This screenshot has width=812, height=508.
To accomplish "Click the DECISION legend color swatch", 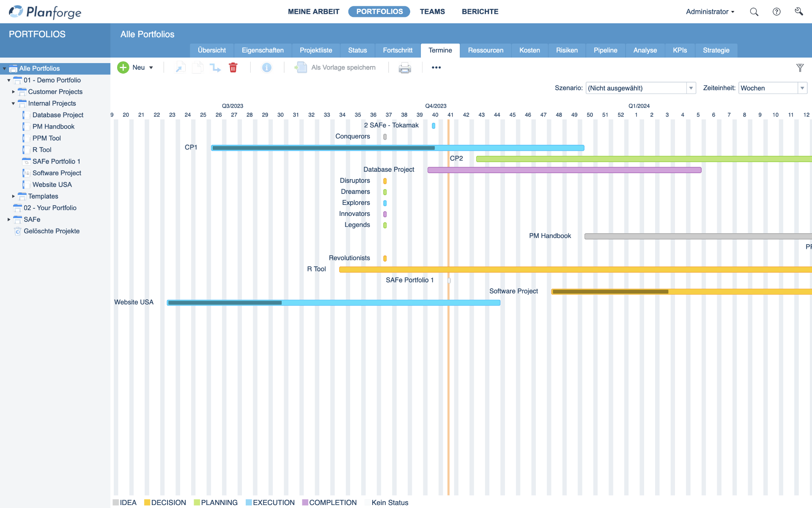I will [x=147, y=502].
